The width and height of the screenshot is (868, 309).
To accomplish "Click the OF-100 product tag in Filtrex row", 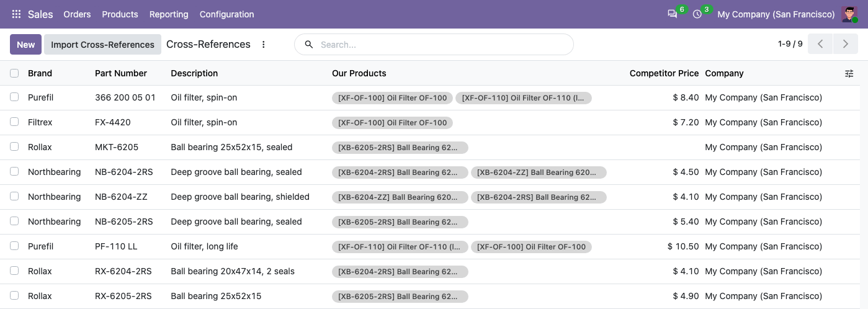I will pos(392,123).
